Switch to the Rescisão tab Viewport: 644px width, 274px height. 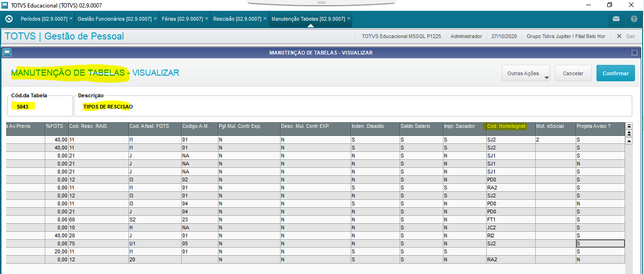pos(237,19)
